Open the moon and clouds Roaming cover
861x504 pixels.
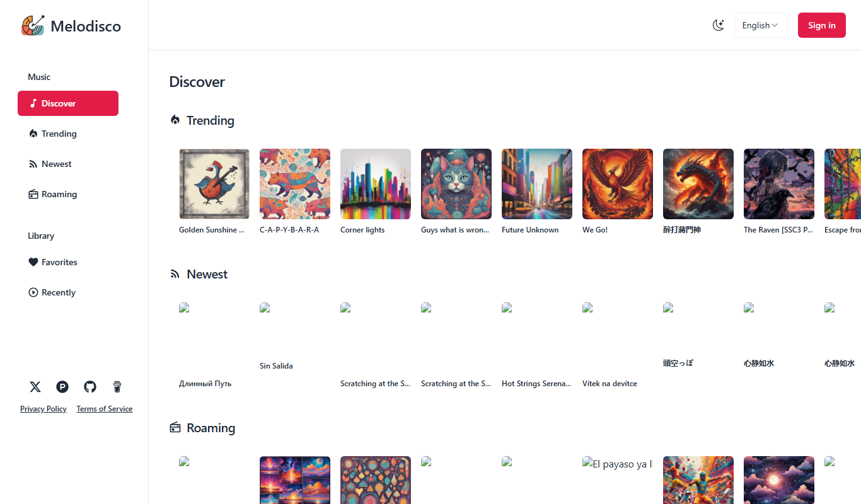pyautogui.click(x=779, y=480)
